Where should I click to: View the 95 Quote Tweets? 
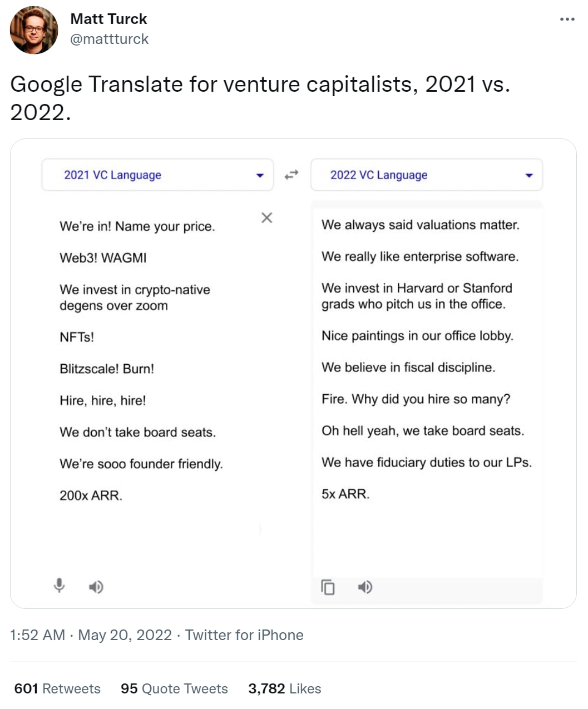tap(174, 689)
